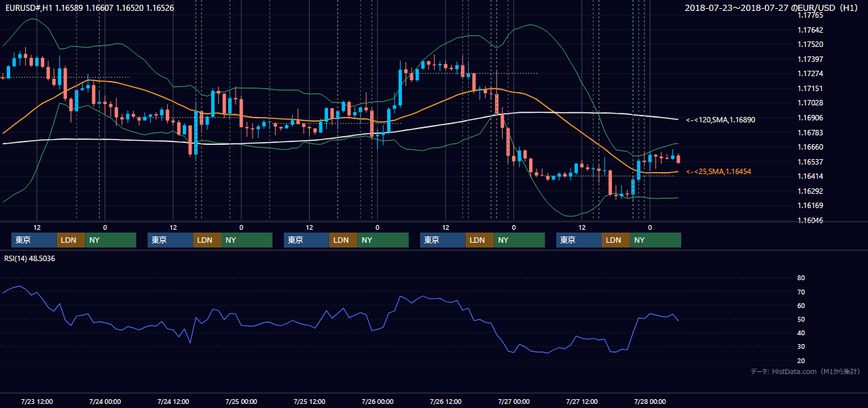Click the first NY session block

point(111,240)
